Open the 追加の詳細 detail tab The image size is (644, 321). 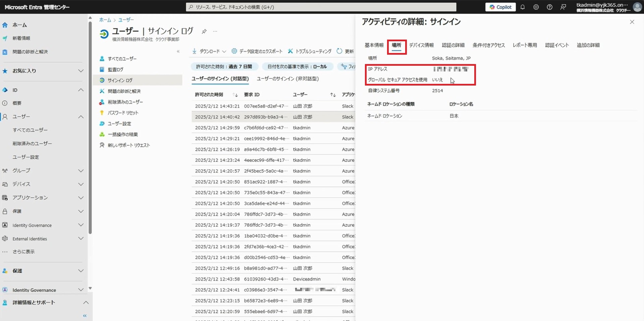pyautogui.click(x=588, y=45)
